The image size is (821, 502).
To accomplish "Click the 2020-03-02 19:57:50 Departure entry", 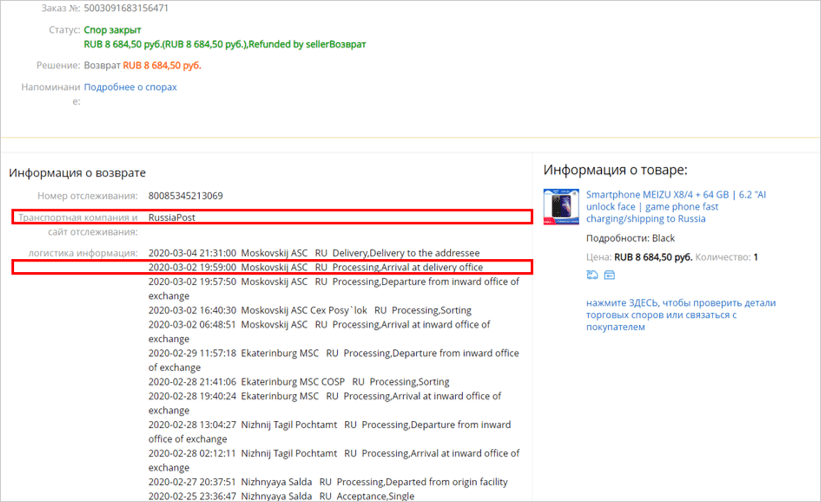I will tap(334, 288).
